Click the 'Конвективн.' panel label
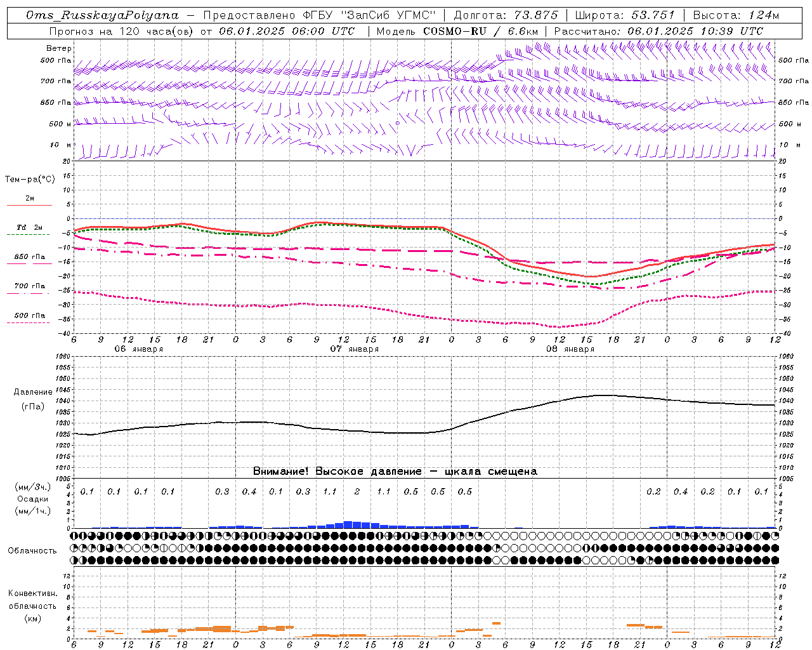The height and width of the screenshot is (650, 812). [x=32, y=594]
